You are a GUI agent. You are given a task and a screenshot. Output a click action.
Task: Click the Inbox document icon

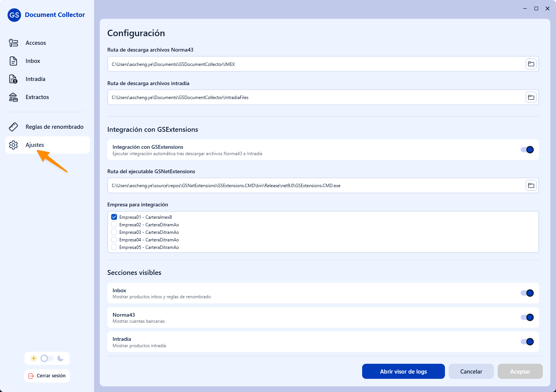(x=14, y=61)
